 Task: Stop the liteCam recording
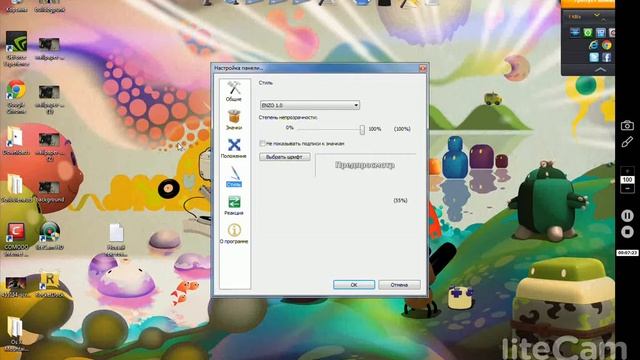click(x=627, y=232)
